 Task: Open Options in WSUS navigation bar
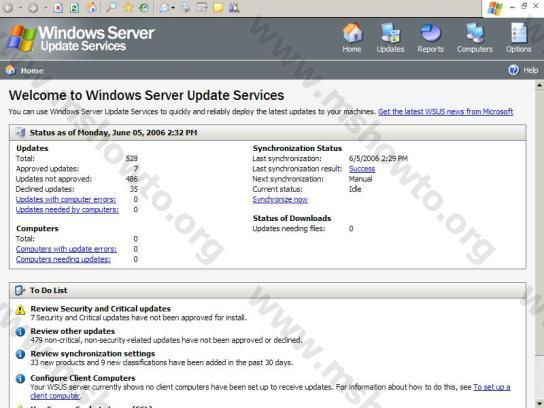[x=518, y=38]
